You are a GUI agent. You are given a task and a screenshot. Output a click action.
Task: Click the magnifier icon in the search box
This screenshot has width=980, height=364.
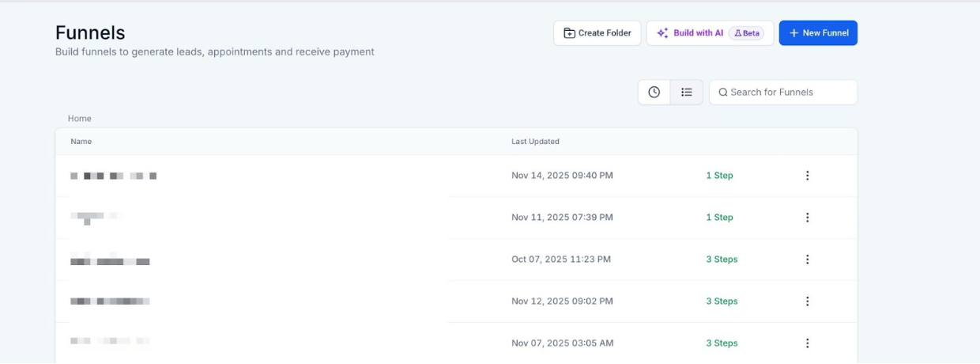click(x=722, y=93)
